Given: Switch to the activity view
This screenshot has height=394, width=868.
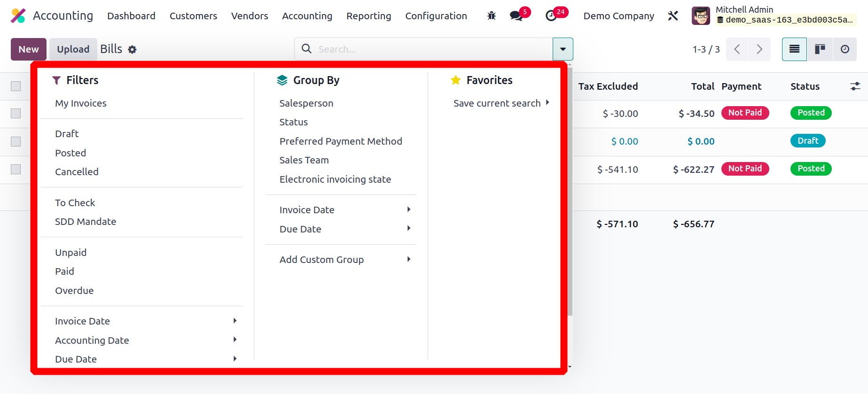Looking at the screenshot, I should pyautogui.click(x=845, y=49).
